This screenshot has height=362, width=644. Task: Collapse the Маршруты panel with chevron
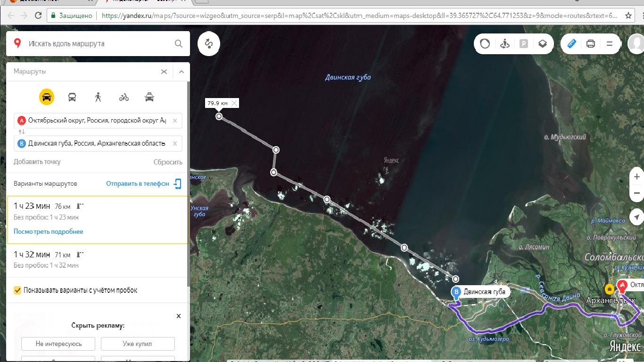[x=182, y=72]
